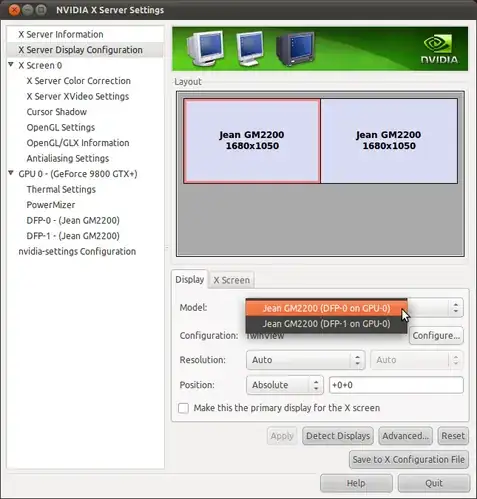Select left Jean GM2200 display in layout
The width and height of the screenshot is (477, 499).
(x=252, y=141)
